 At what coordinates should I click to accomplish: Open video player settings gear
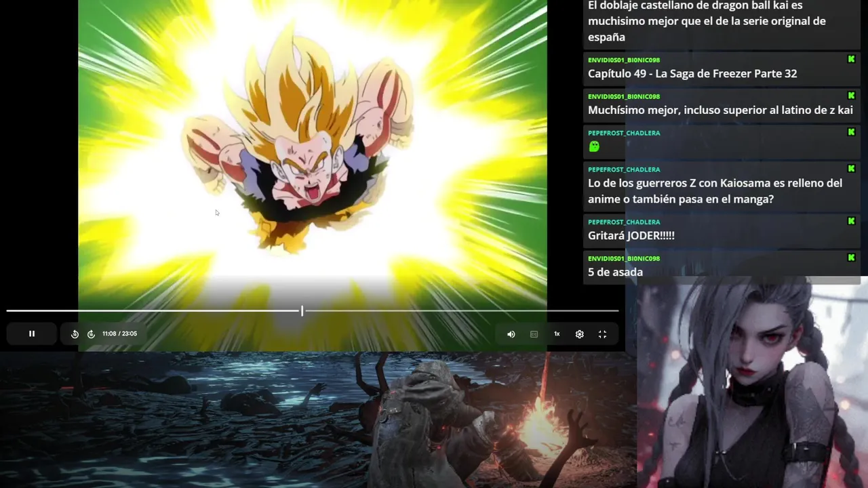click(x=580, y=334)
